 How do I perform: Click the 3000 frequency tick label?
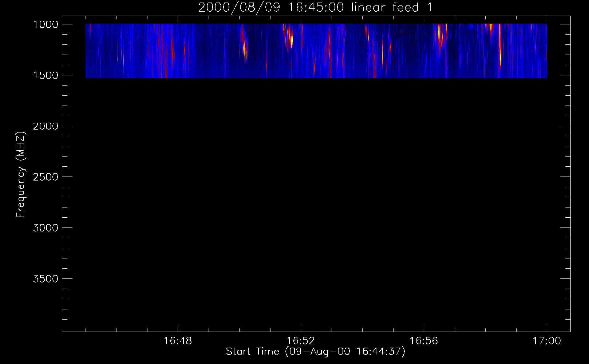[x=46, y=228]
